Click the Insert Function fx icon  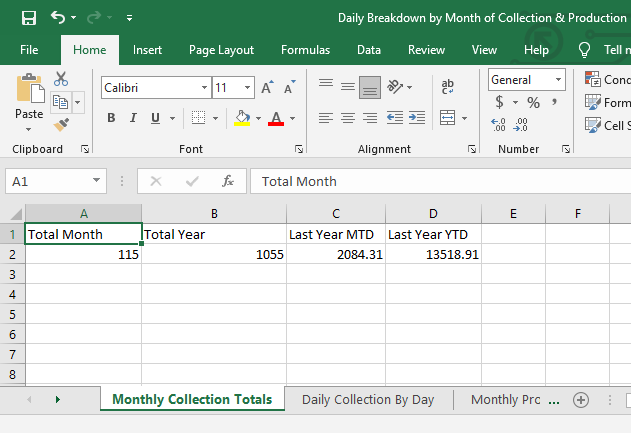(228, 181)
